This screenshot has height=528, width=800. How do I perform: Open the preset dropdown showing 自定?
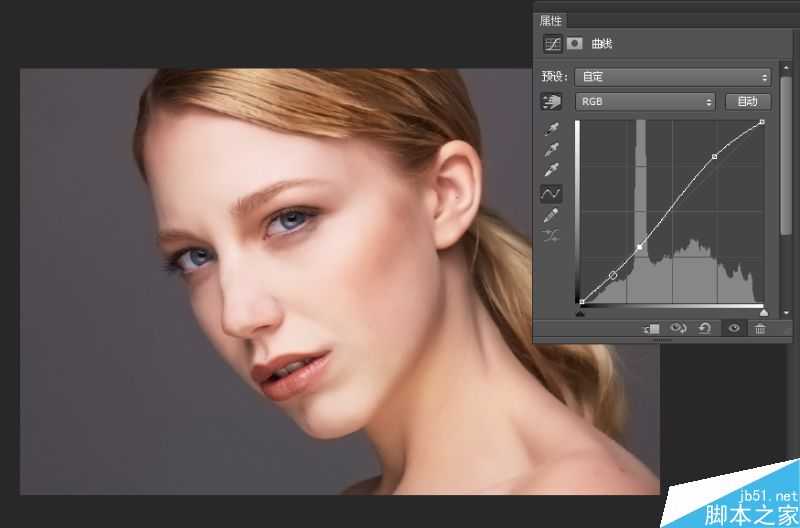point(673,76)
